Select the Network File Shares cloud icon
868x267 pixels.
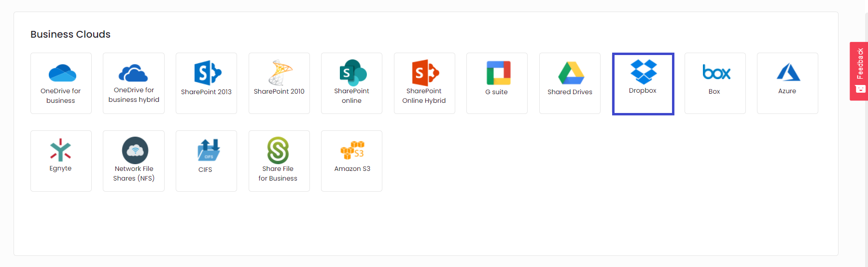(135, 150)
